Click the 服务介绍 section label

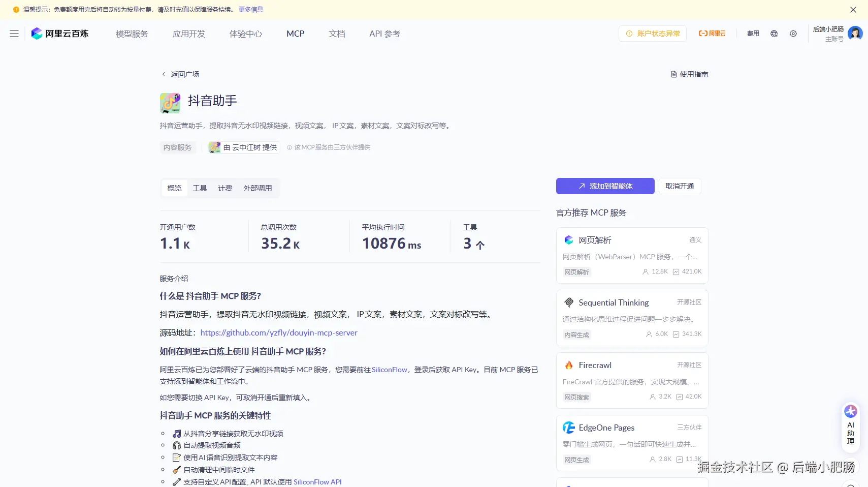click(x=174, y=279)
